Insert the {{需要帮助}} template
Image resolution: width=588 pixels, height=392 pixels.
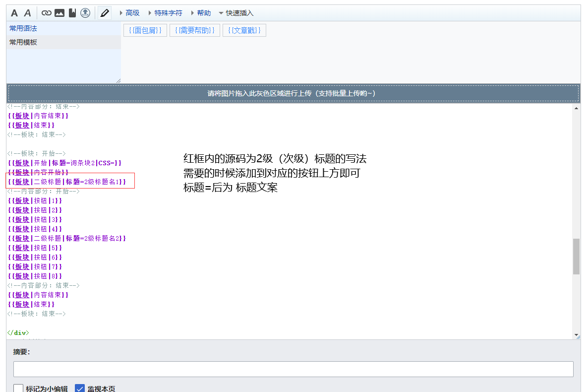195,30
